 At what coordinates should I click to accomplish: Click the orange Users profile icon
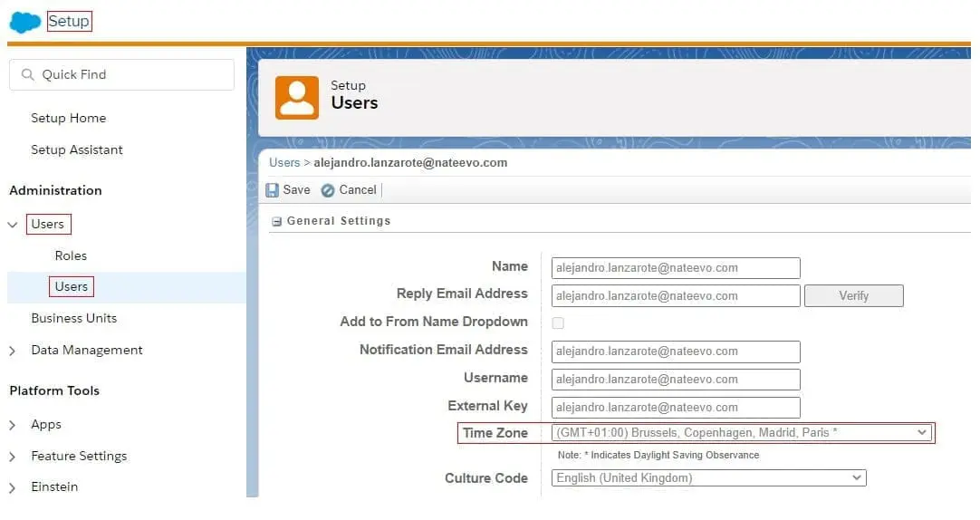click(x=297, y=97)
